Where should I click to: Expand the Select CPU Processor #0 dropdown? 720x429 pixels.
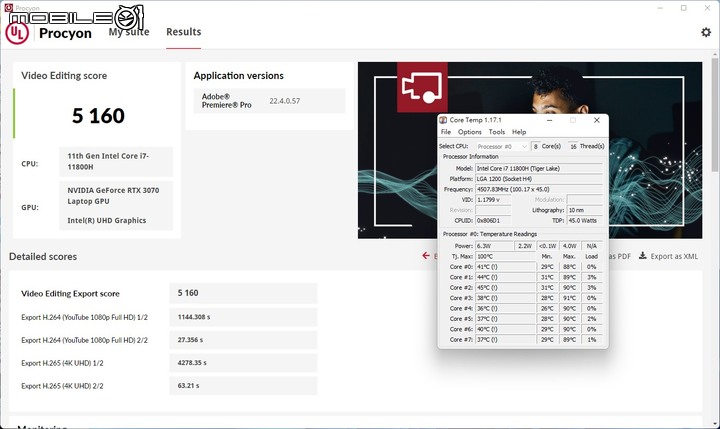click(502, 147)
